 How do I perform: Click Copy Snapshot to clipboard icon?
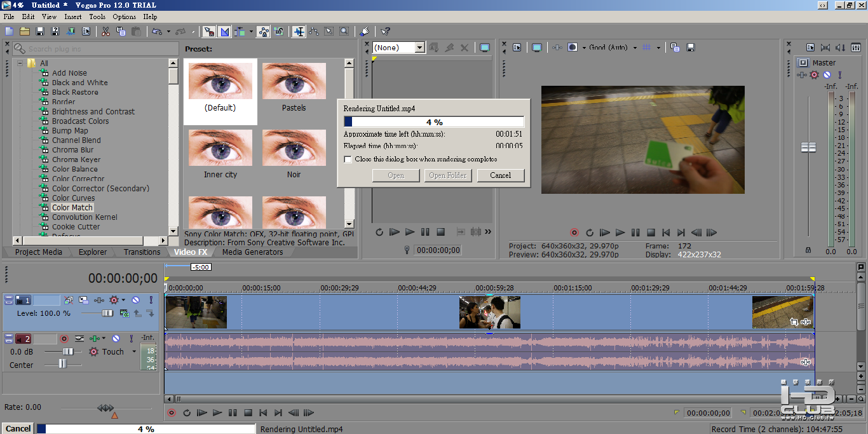pos(675,48)
